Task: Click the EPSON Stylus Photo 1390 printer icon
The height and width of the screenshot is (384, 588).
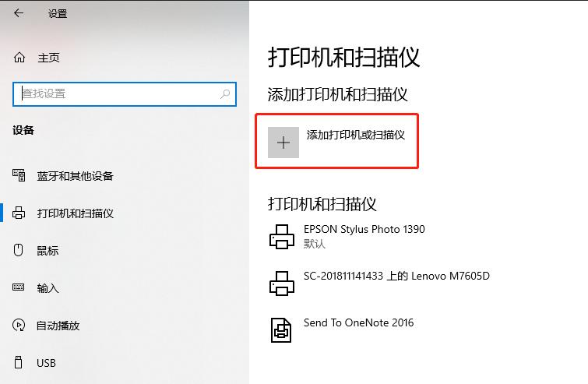Action: [282, 236]
